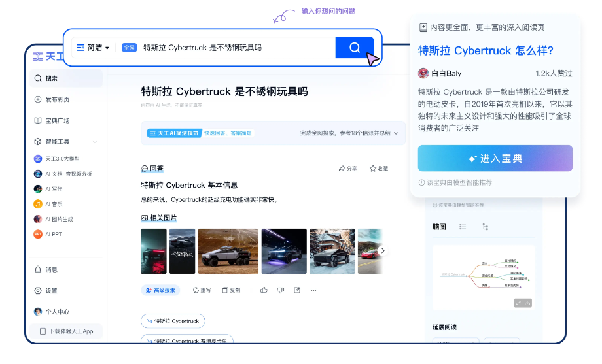
Task: Open AI 文档-音视频分析 tool
Action: [63, 174]
